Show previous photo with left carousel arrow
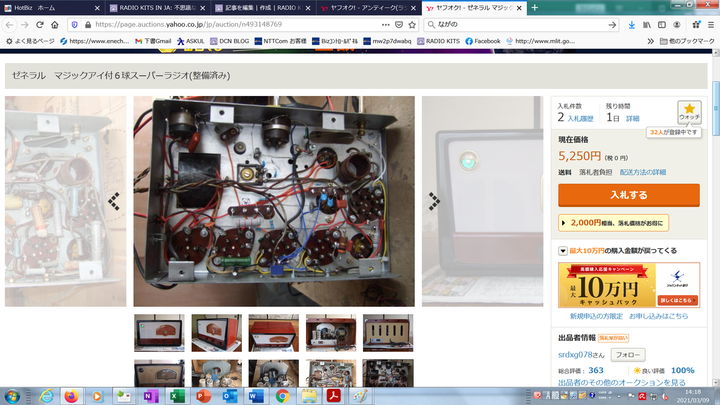The height and width of the screenshot is (405, 720). pos(114,201)
